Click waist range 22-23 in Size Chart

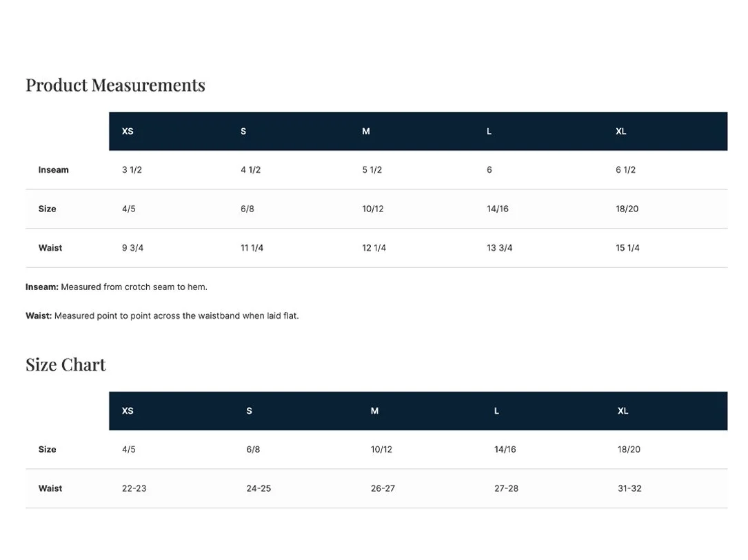tap(134, 488)
